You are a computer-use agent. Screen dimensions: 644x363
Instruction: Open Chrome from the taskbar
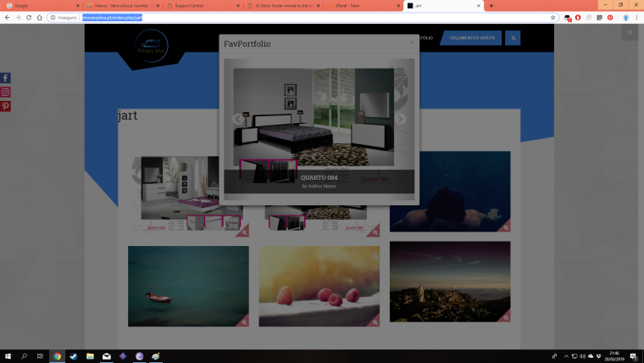57,356
